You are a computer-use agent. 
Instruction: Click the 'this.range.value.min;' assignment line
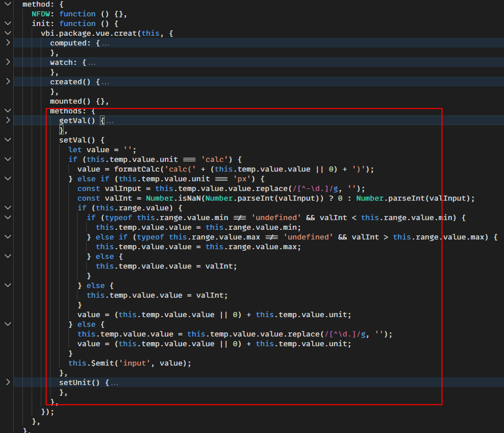pos(198,227)
